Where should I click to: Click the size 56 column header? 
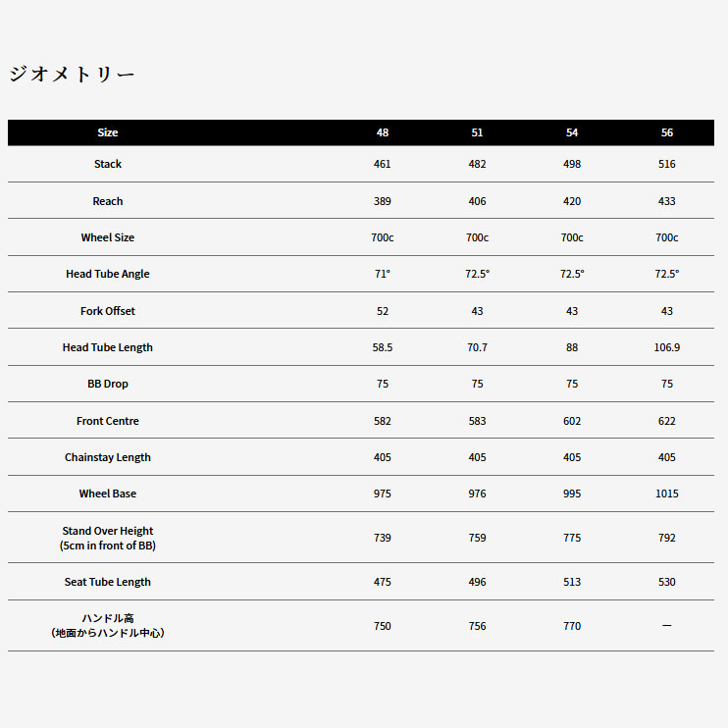(667, 132)
